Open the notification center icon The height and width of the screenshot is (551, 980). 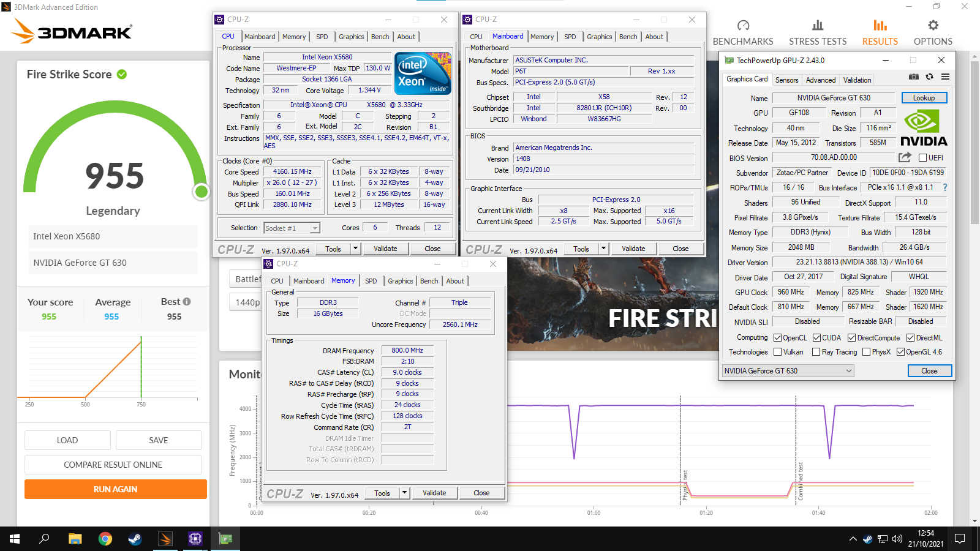pyautogui.click(x=960, y=539)
